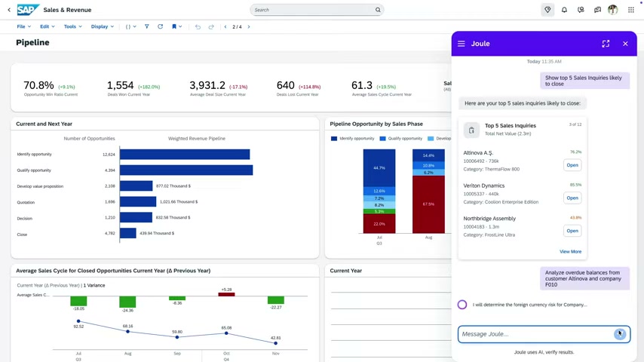This screenshot has height=362, width=644.
Task: Expand the formula brackets dropdown
Action: [x=130, y=26]
